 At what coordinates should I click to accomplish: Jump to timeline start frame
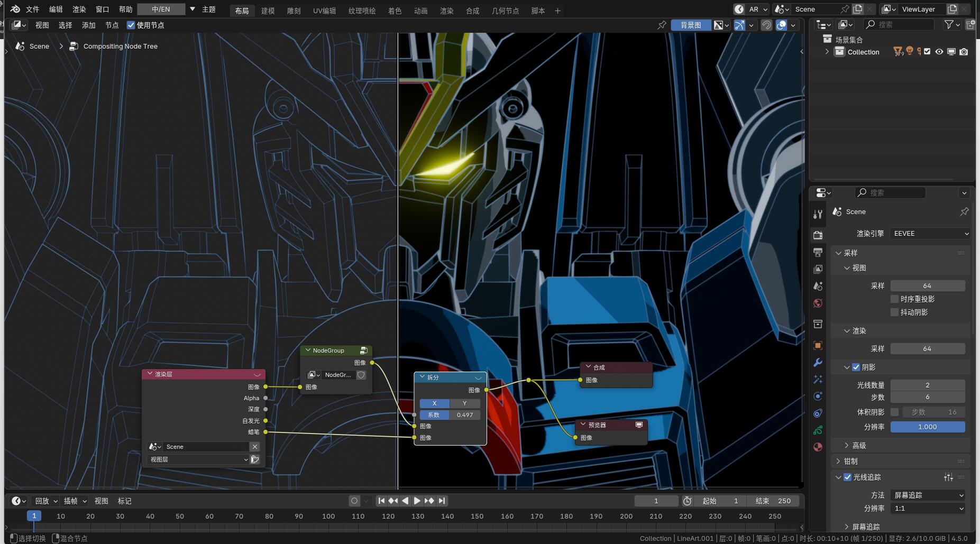tap(381, 501)
